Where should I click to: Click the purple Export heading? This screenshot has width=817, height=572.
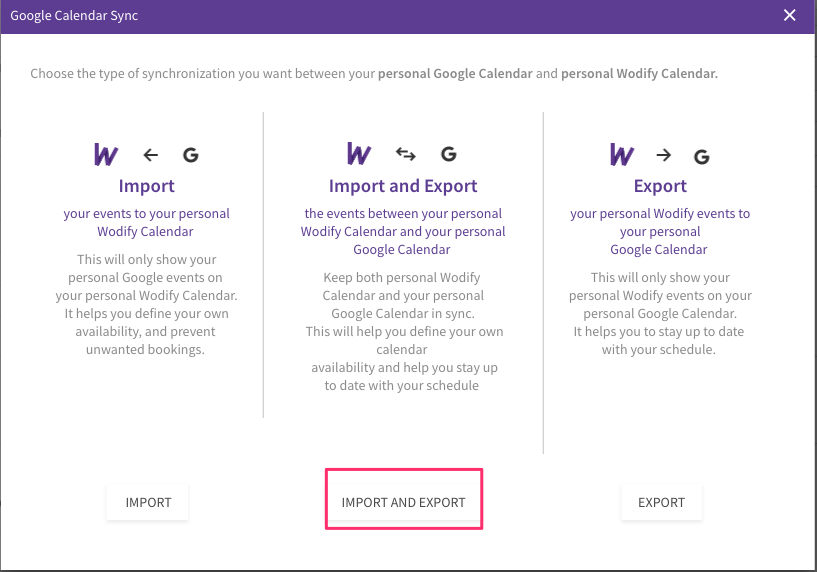[x=660, y=186]
